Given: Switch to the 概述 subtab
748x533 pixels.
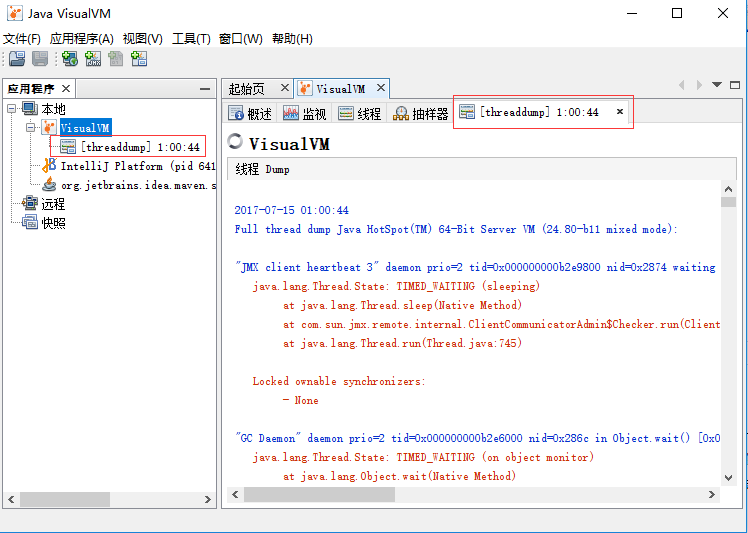Looking at the screenshot, I should coord(250,114).
